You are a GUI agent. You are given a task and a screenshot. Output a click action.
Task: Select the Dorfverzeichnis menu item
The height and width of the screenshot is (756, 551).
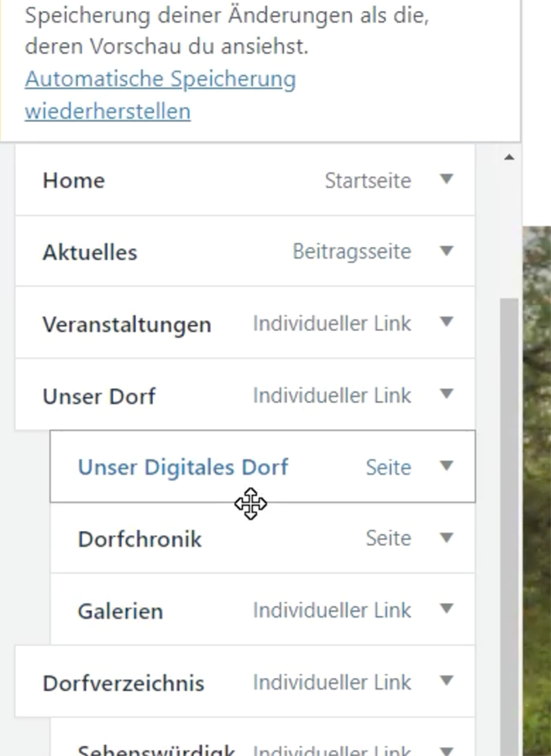pyautogui.click(x=123, y=682)
